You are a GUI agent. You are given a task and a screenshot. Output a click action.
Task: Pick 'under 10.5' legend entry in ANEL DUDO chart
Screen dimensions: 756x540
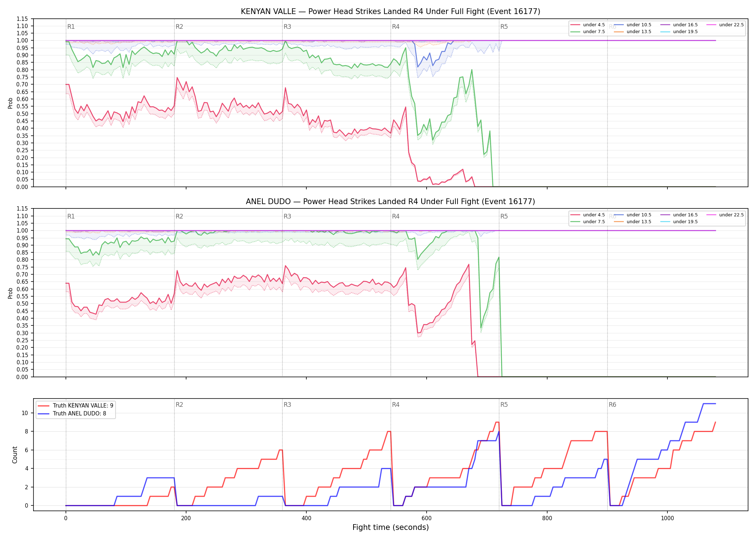pyautogui.click(x=633, y=215)
